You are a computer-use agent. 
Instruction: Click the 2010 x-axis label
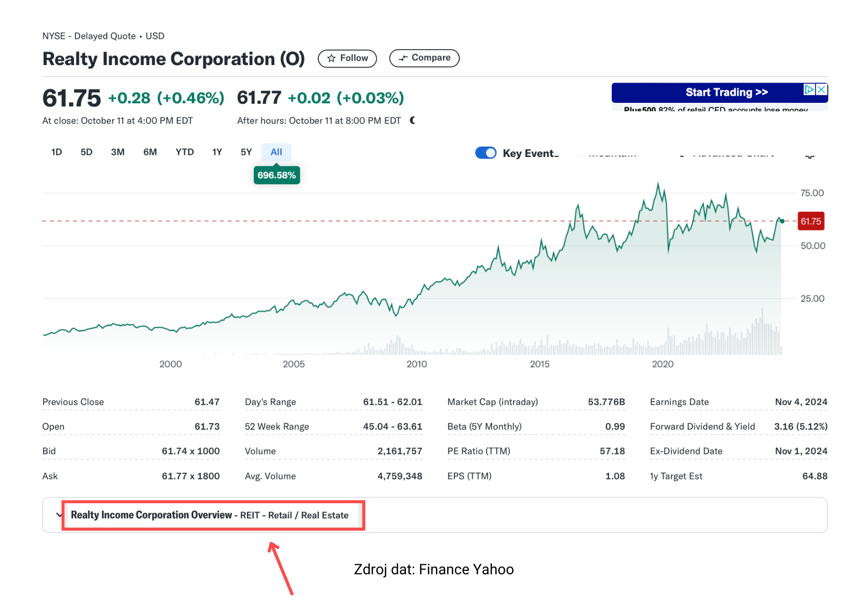pyautogui.click(x=417, y=364)
